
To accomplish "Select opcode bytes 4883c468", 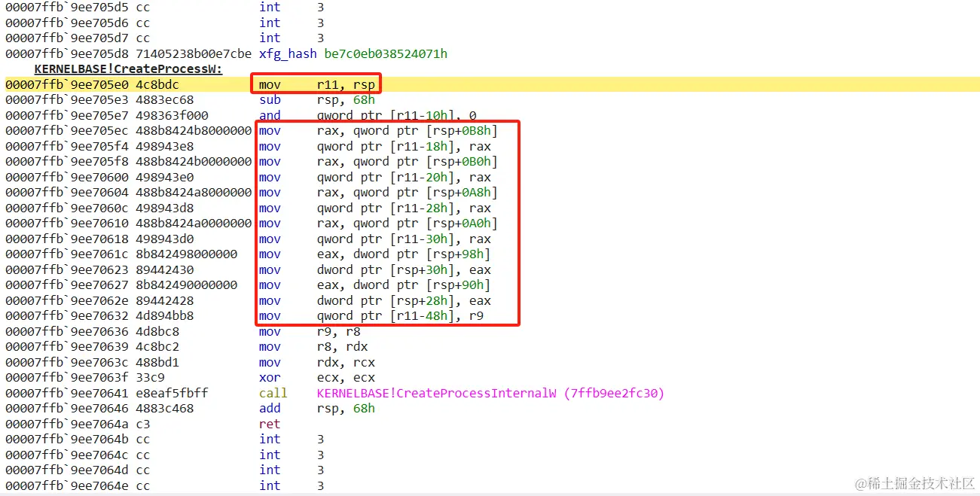I will point(164,409).
